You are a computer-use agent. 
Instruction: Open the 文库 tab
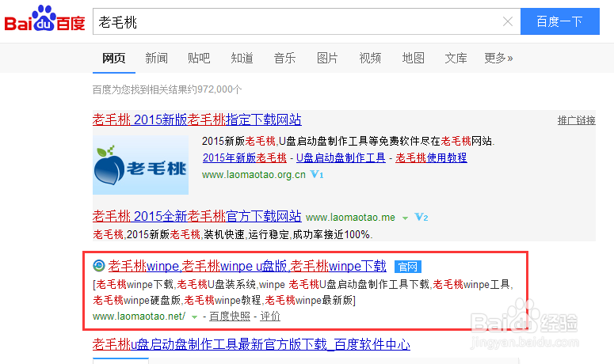click(x=456, y=59)
